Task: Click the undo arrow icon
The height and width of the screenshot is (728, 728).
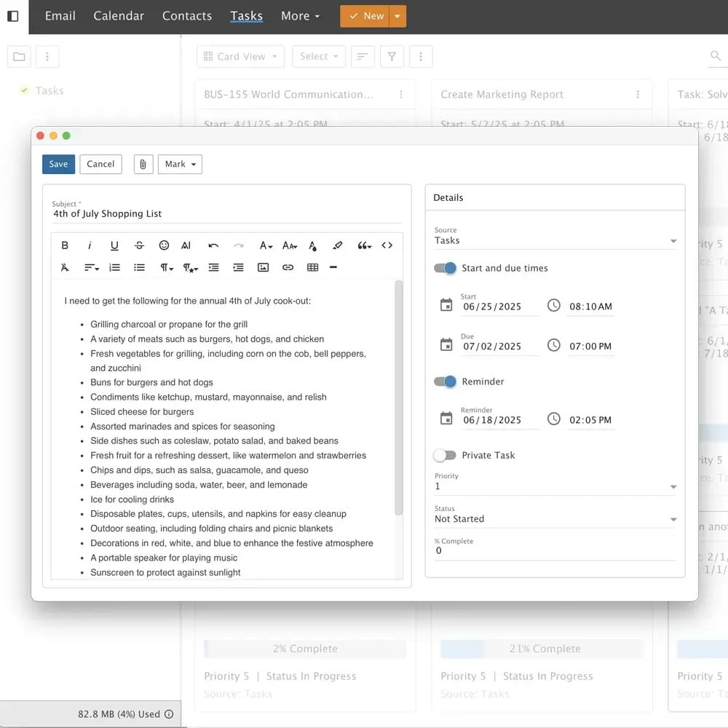Action: pyautogui.click(x=213, y=245)
